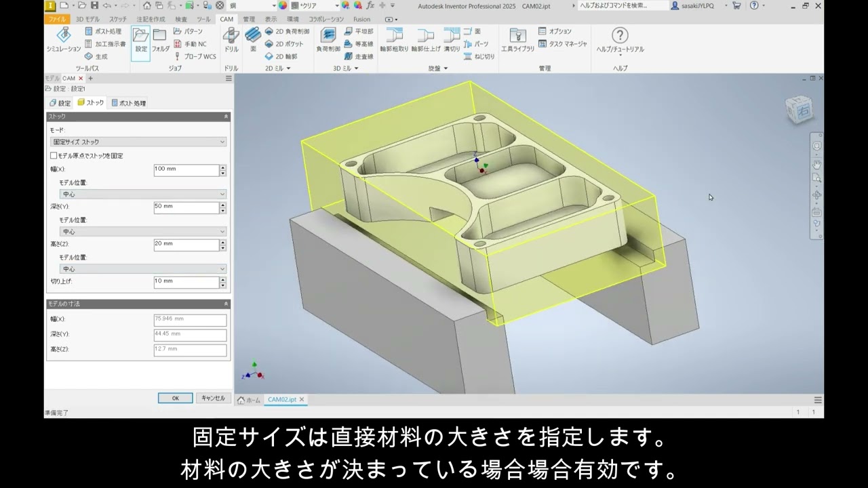
Task: Collapse the モデルの寸法 section
Action: [x=138, y=304]
